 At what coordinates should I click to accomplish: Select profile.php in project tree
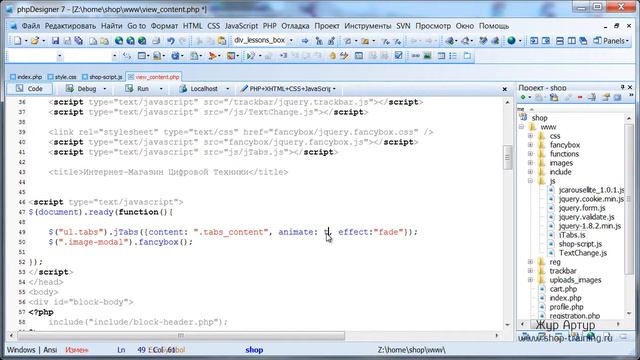pyautogui.click(x=566, y=307)
